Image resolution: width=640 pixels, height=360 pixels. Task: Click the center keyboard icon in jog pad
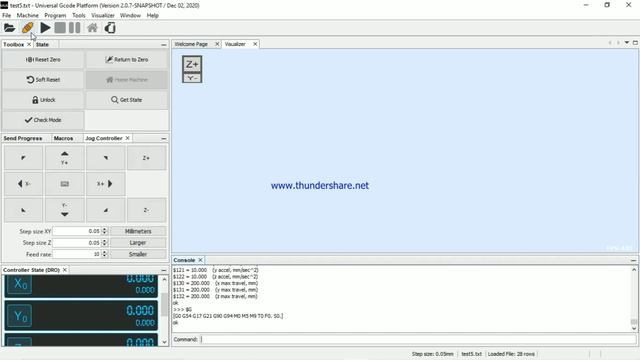coord(64,184)
